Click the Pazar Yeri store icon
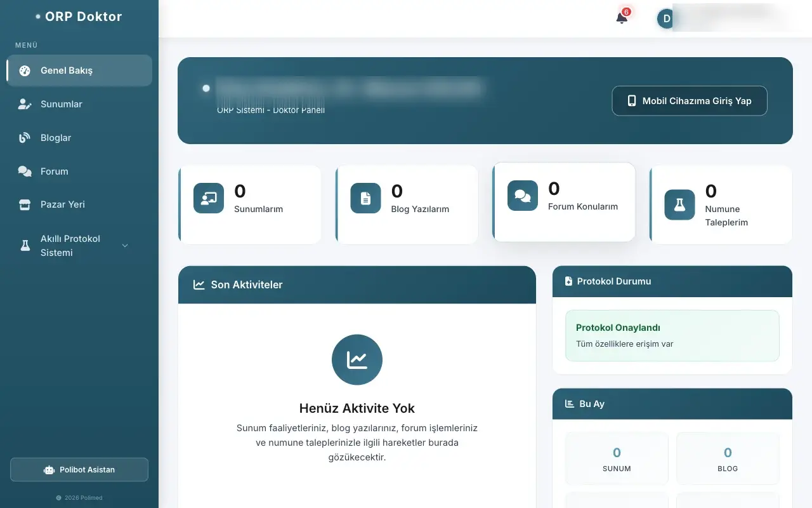 [x=25, y=204]
